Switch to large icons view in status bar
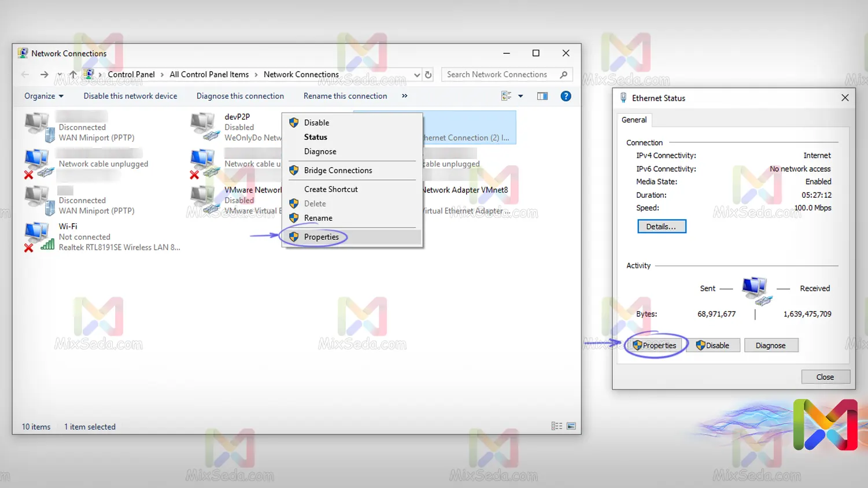The image size is (868, 488). pyautogui.click(x=571, y=426)
